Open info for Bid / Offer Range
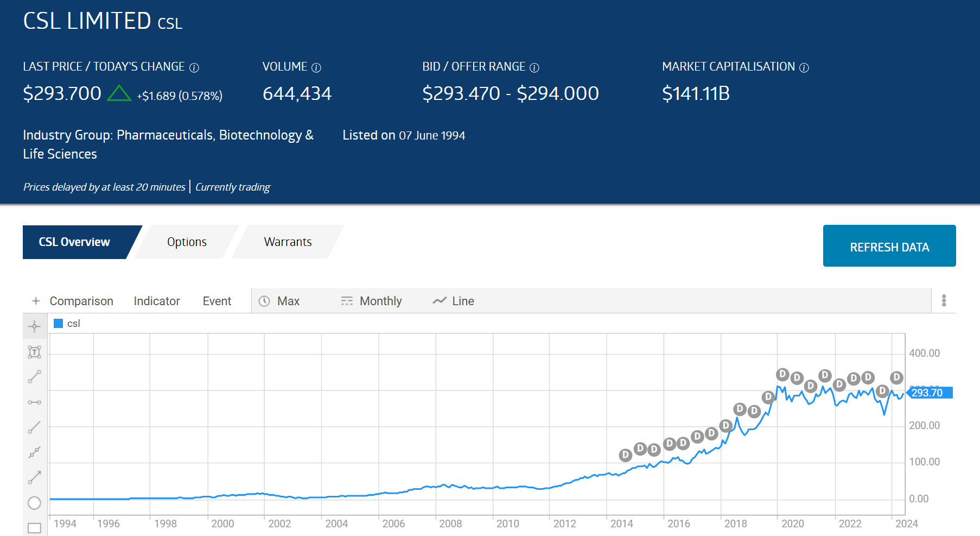 (534, 67)
